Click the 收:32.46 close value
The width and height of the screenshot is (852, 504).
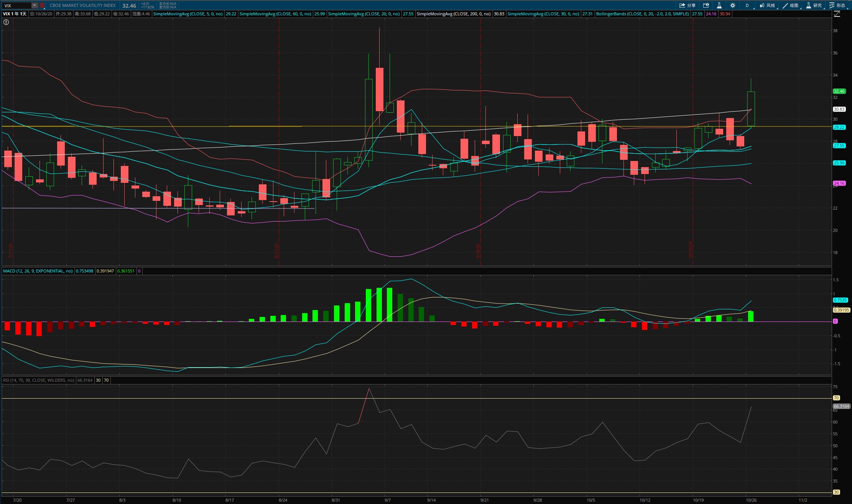[x=121, y=14]
